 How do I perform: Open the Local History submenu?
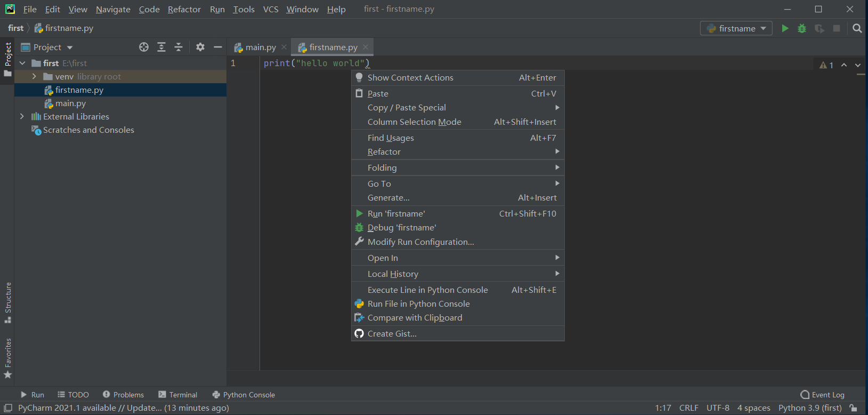click(458, 274)
